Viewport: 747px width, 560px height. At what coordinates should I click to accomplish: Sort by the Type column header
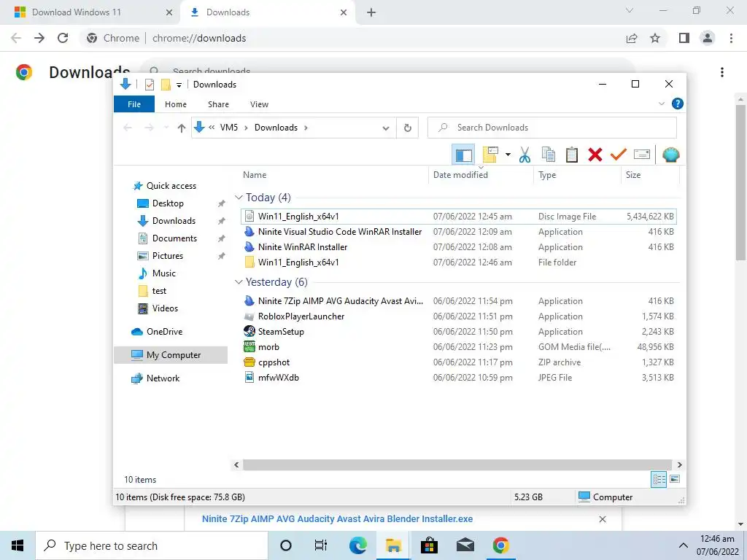click(578, 175)
